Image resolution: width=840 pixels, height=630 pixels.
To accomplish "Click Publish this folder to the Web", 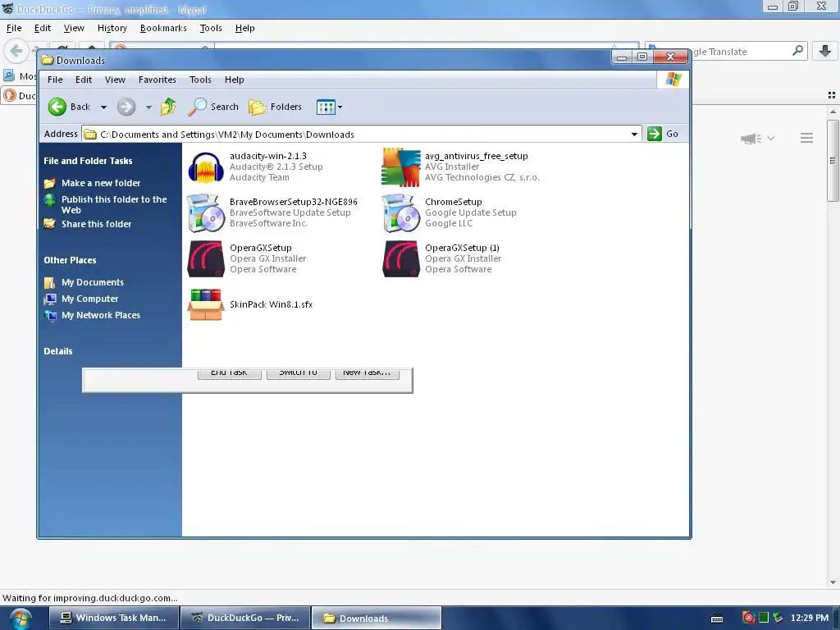I will tap(114, 204).
